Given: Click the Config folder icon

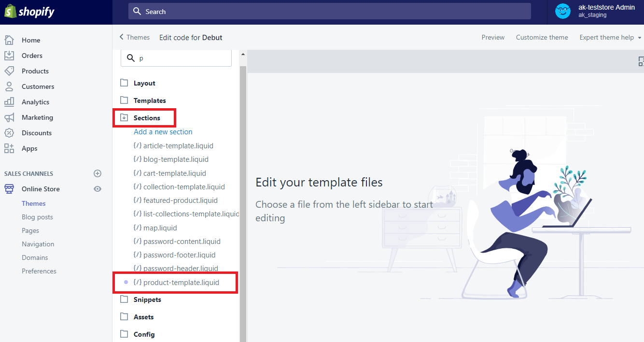Looking at the screenshot, I should 124,334.
